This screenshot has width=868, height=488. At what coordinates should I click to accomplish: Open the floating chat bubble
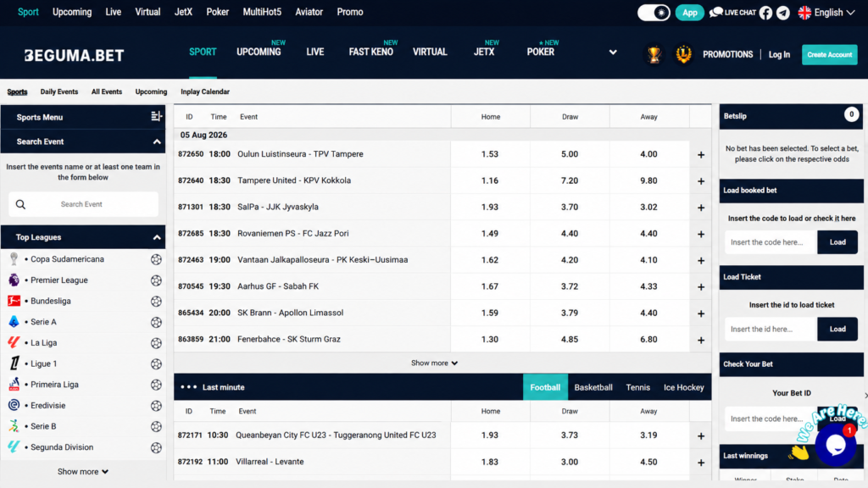(x=835, y=444)
